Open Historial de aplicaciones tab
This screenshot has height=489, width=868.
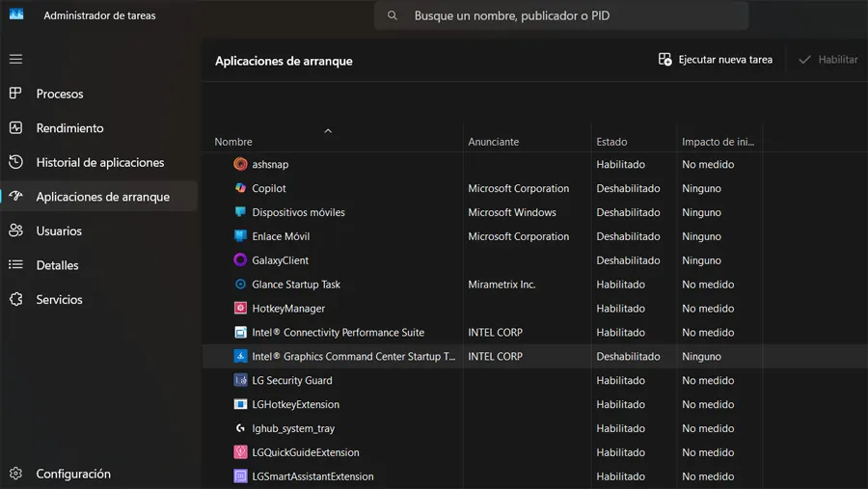(98, 162)
